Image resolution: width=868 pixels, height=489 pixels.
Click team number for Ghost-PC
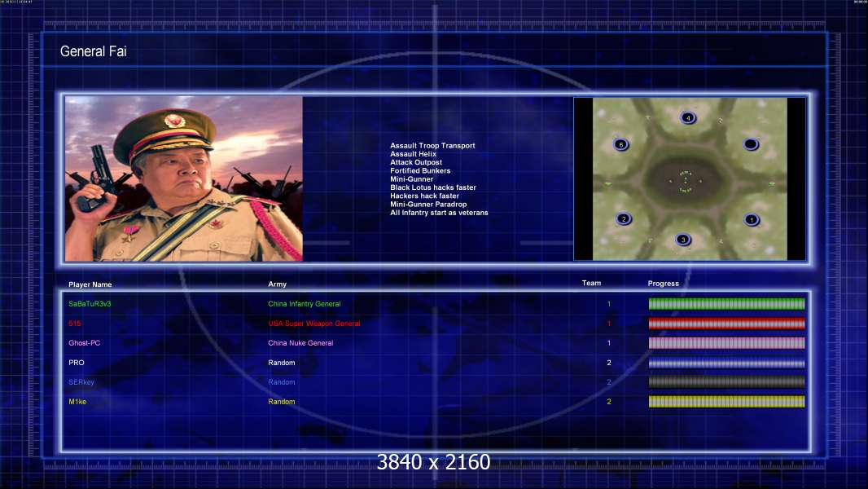pos(609,343)
